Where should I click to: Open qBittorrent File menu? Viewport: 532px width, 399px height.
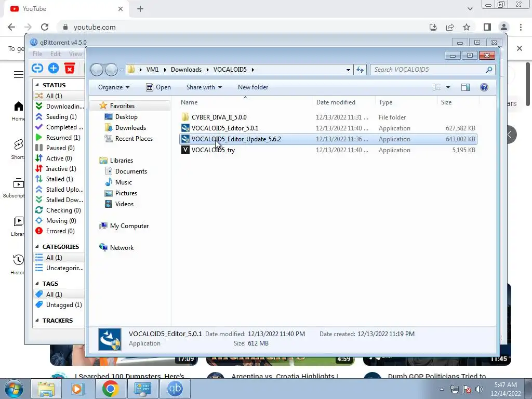tap(37, 54)
